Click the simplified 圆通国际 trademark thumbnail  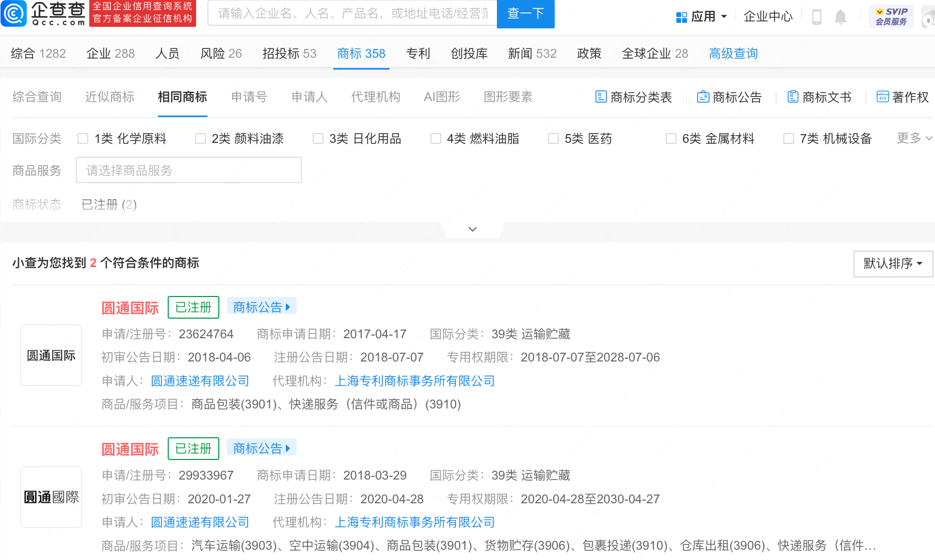51,355
